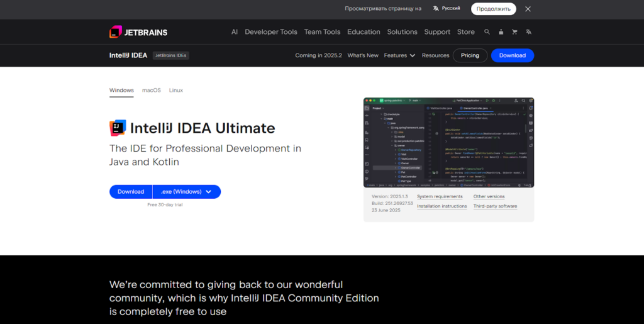Click the IntelliJ IDEA product name
This screenshot has width=644, height=324.
128,55
